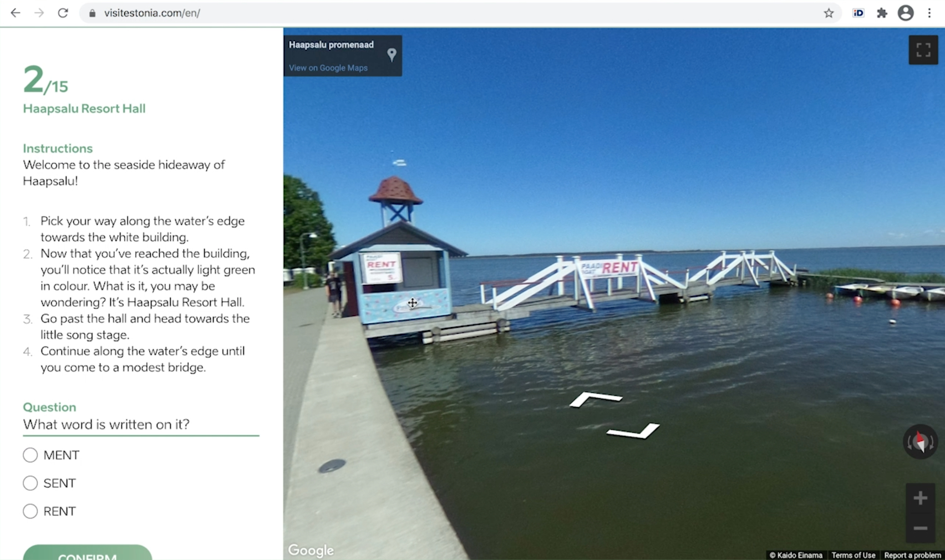Bookmark page with the star icon
Viewport: 945px width, 560px height.
[x=829, y=13]
